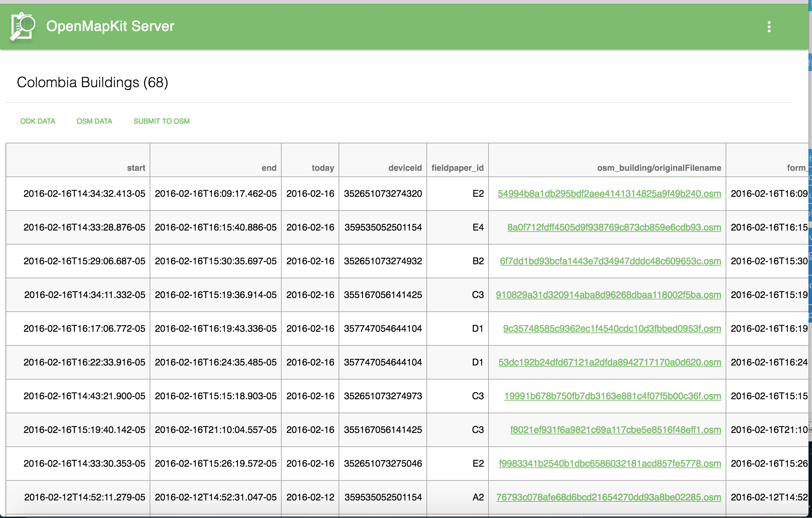Select deviceid cell 352651073274932
Screen dimensions: 812x518
(x=383, y=261)
